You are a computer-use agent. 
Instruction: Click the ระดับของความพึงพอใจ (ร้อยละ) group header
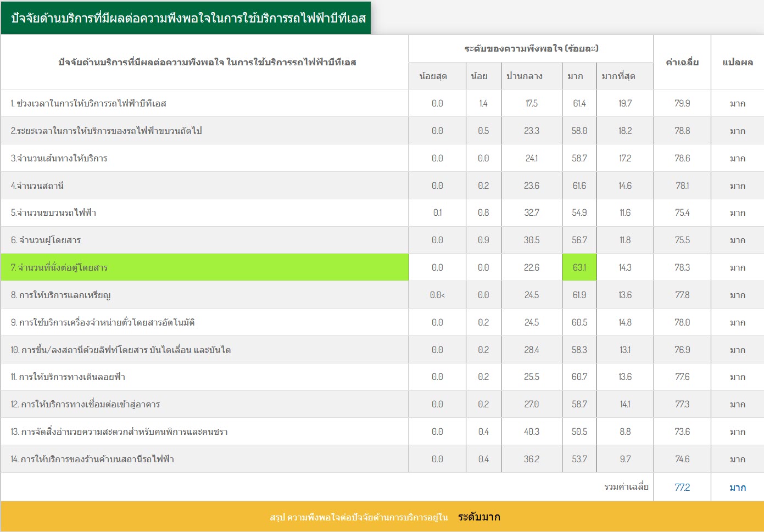tap(531, 49)
